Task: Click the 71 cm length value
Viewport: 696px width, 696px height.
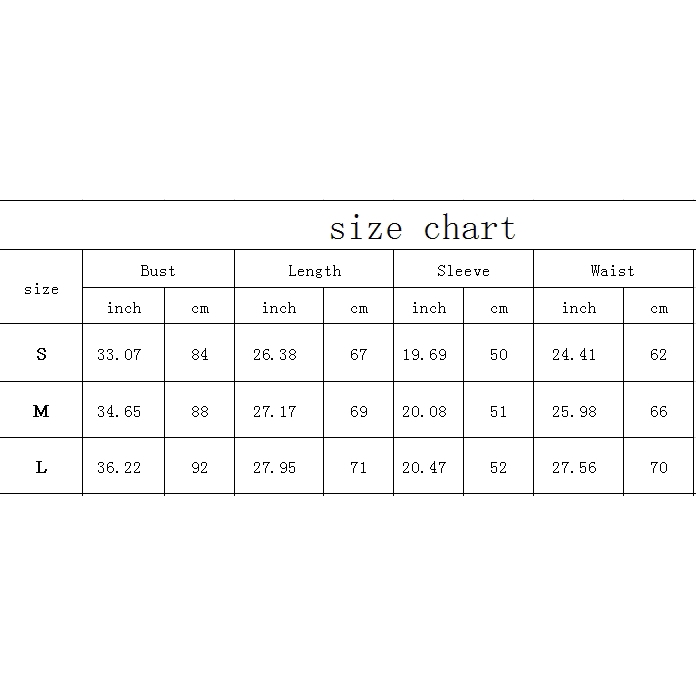Action: pos(359,467)
